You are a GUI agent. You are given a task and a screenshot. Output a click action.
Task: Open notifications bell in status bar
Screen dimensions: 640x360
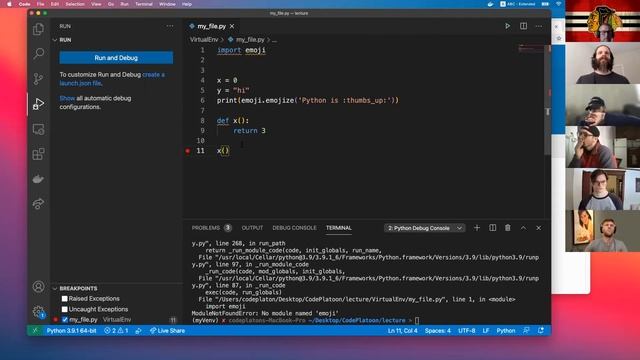click(541, 331)
